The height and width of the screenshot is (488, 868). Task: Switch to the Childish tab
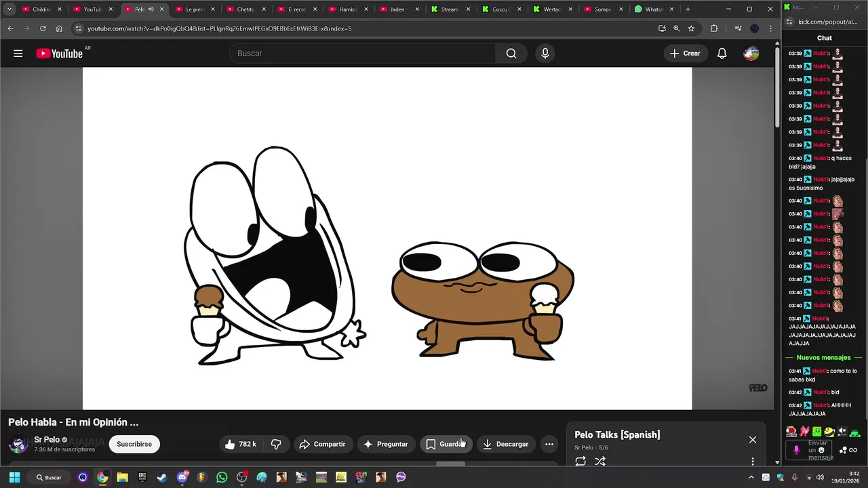[42, 9]
